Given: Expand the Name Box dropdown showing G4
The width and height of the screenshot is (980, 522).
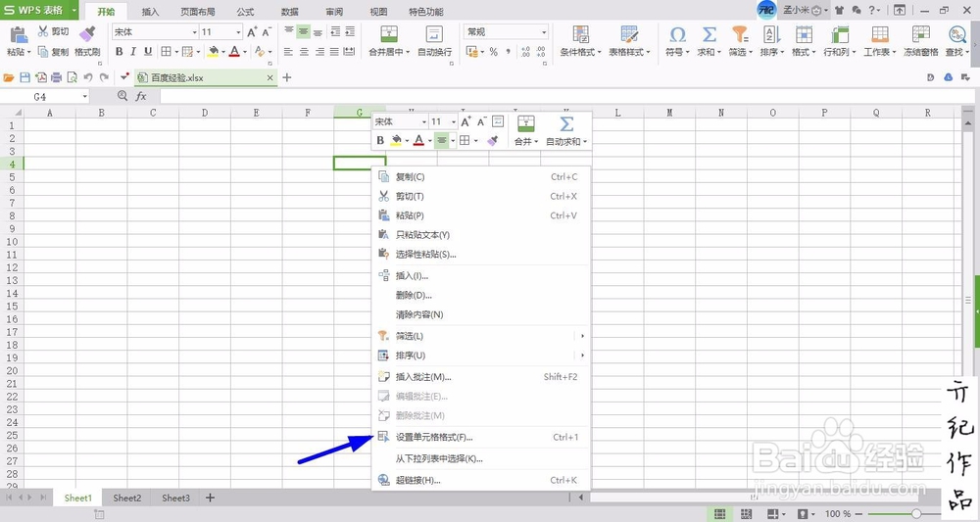Looking at the screenshot, I should 84,96.
